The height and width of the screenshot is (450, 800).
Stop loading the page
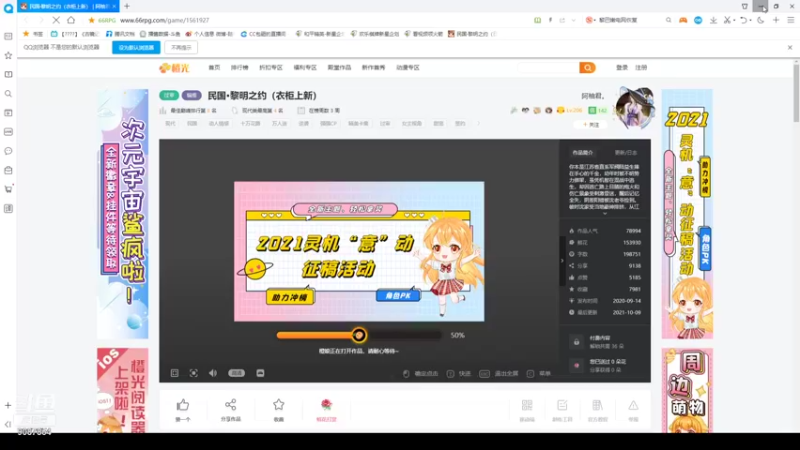tap(56, 20)
